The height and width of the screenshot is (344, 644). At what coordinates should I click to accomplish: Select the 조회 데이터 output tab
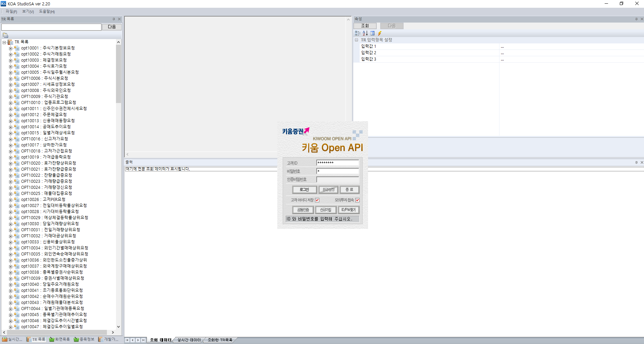161,340
